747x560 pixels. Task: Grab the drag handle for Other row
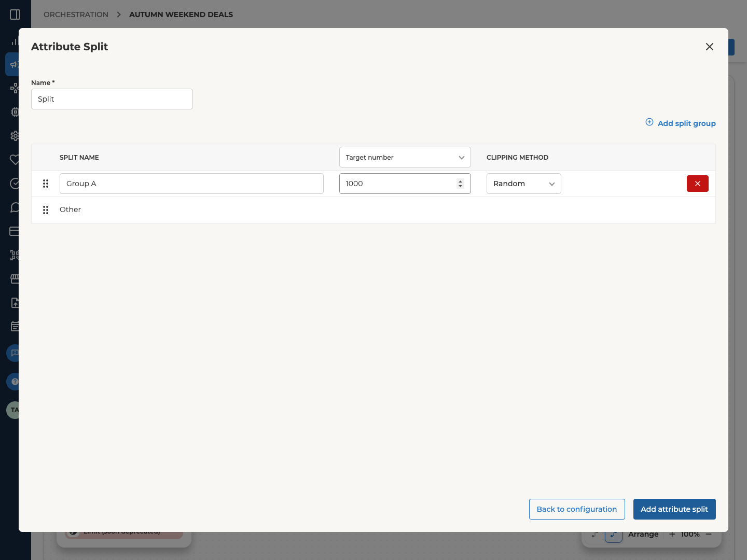click(x=46, y=210)
